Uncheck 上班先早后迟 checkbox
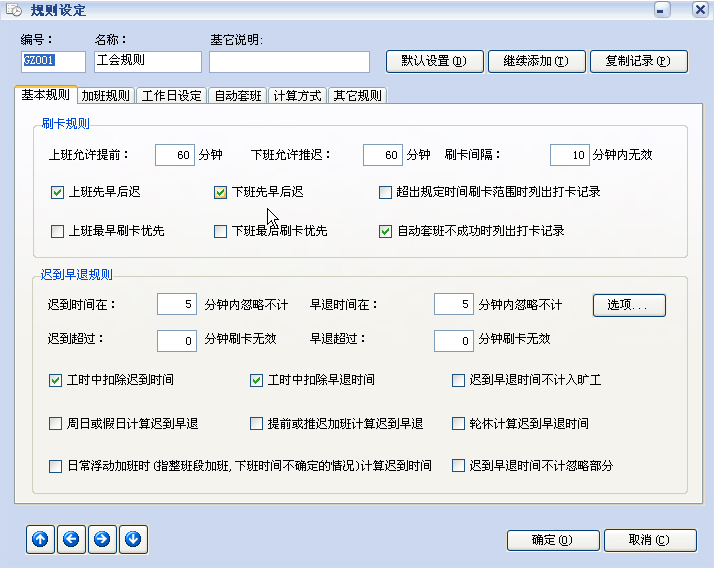 coord(57,192)
